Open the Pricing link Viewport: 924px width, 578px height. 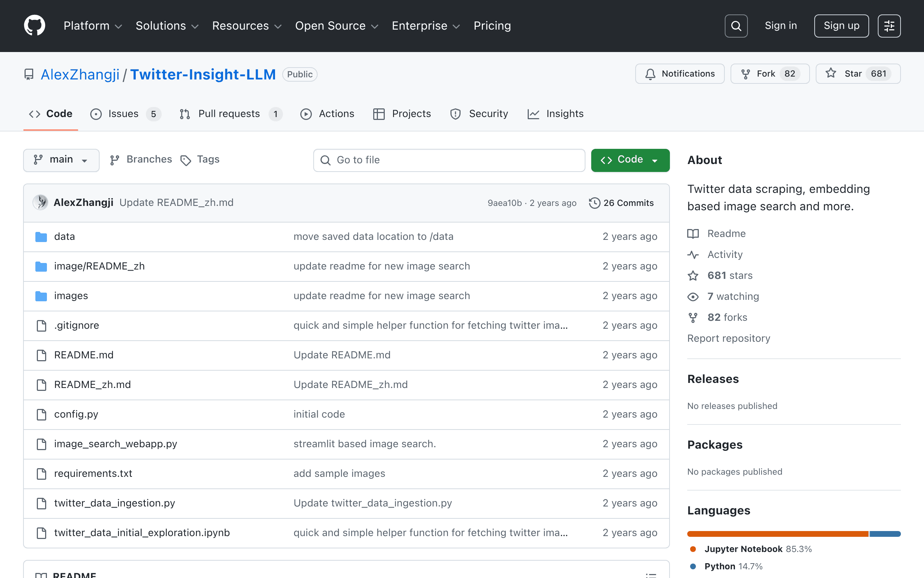[492, 26]
